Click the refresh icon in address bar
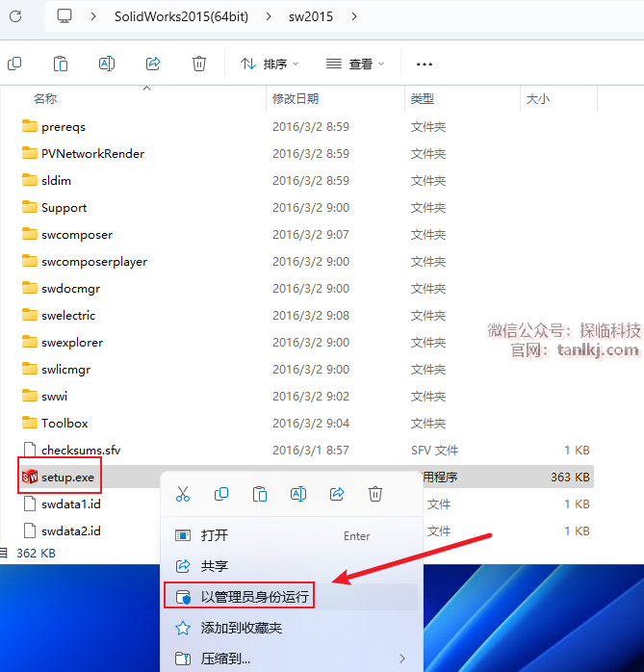Image resolution: width=644 pixels, height=672 pixels. (x=15, y=16)
